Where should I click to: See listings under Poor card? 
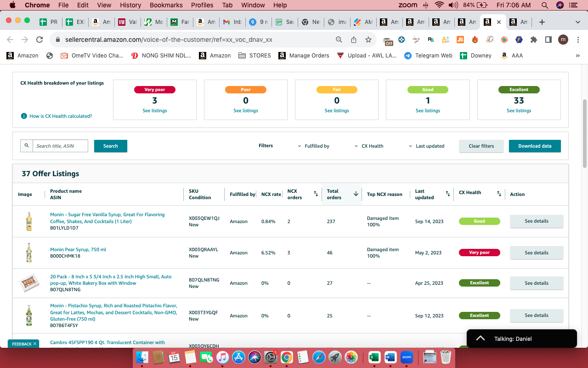(246, 111)
